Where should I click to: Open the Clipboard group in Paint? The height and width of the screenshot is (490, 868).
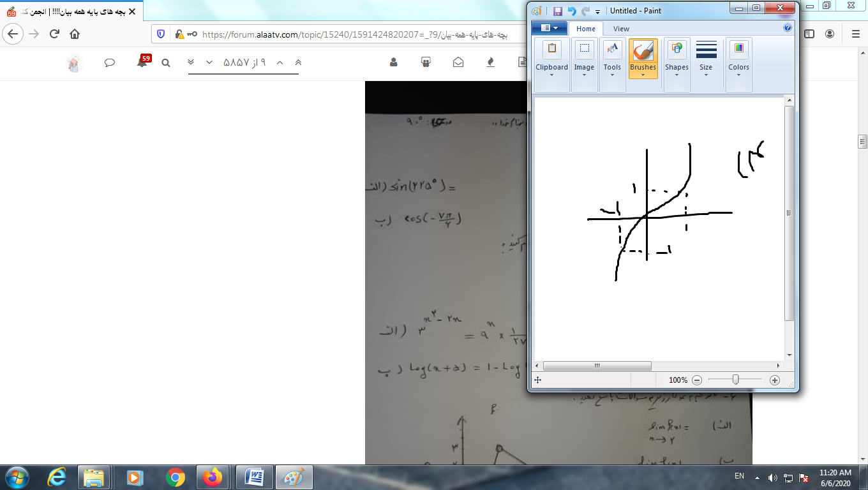(x=551, y=65)
